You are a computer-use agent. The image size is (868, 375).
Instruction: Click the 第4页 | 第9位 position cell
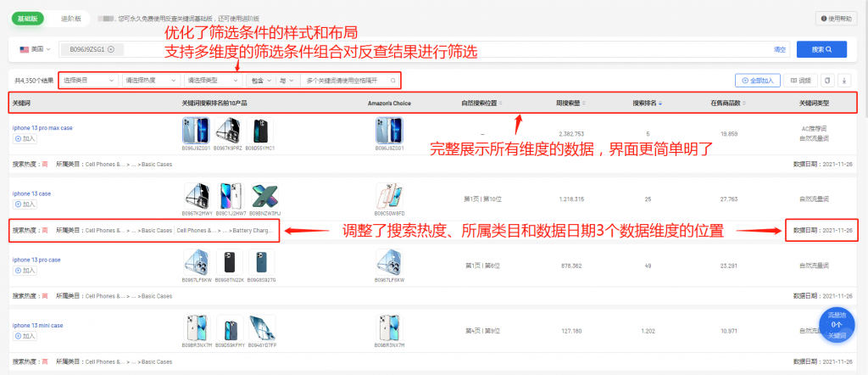pos(482,331)
